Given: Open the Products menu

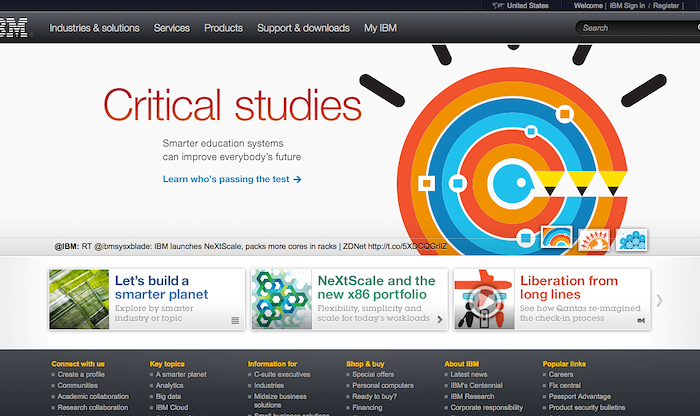Looking at the screenshot, I should [x=224, y=28].
